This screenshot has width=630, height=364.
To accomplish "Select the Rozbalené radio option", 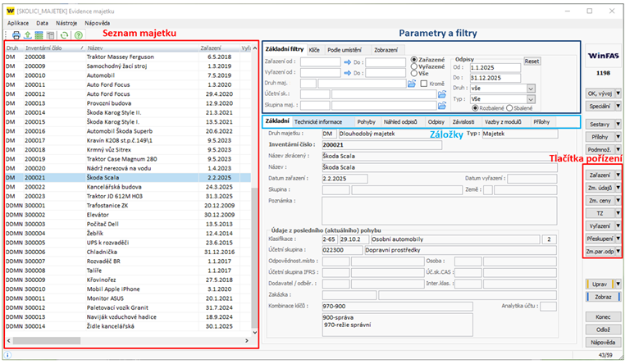I will coord(475,108).
